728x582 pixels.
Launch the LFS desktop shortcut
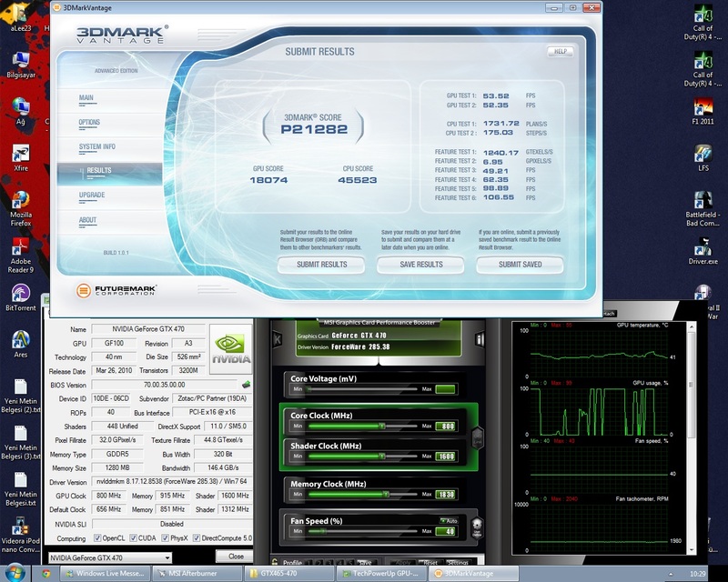tap(703, 158)
